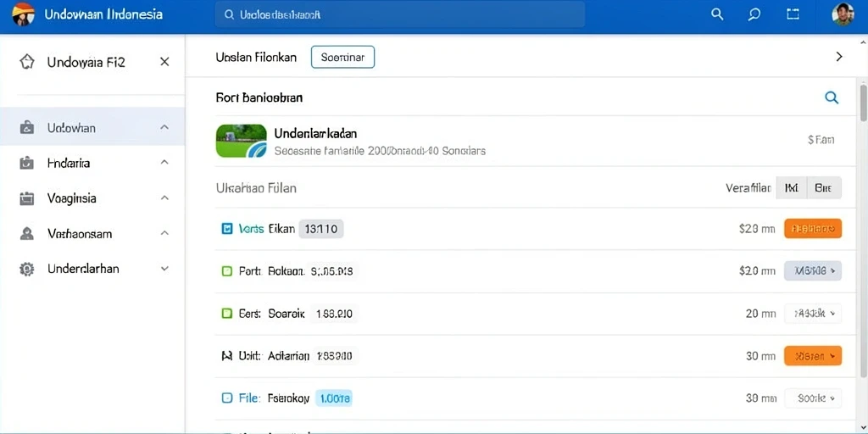Open the Undenlarkadan green app thumbnail
The image size is (868, 434).
click(x=241, y=141)
